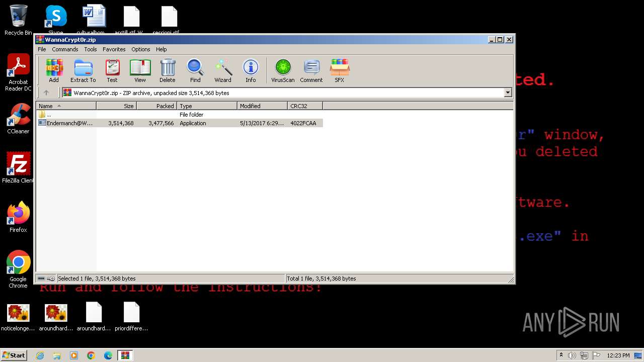Open the Options menu
Image resolution: width=644 pixels, height=362 pixels.
[141, 49]
